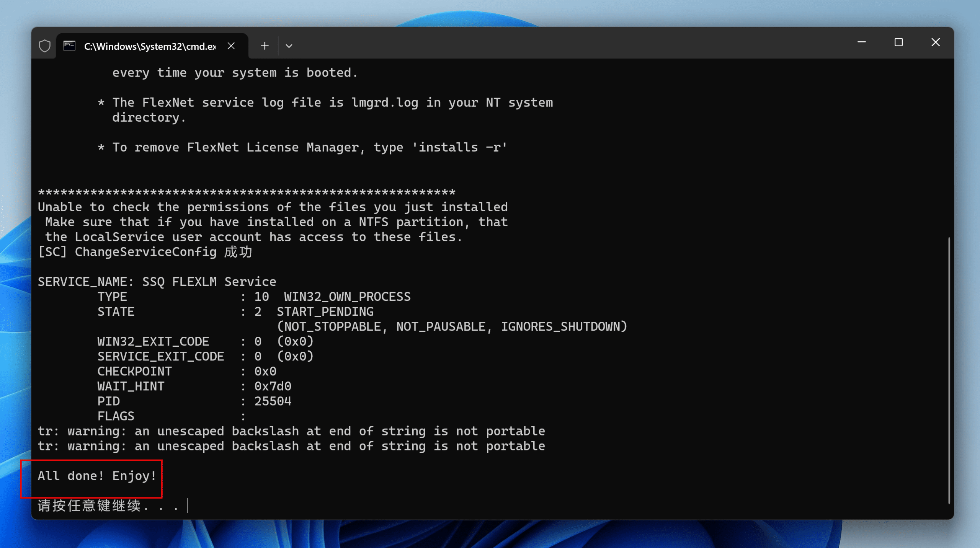The height and width of the screenshot is (548, 980).
Task: Select the C:\Windows\System32\cmd.exe tab
Action: point(150,46)
